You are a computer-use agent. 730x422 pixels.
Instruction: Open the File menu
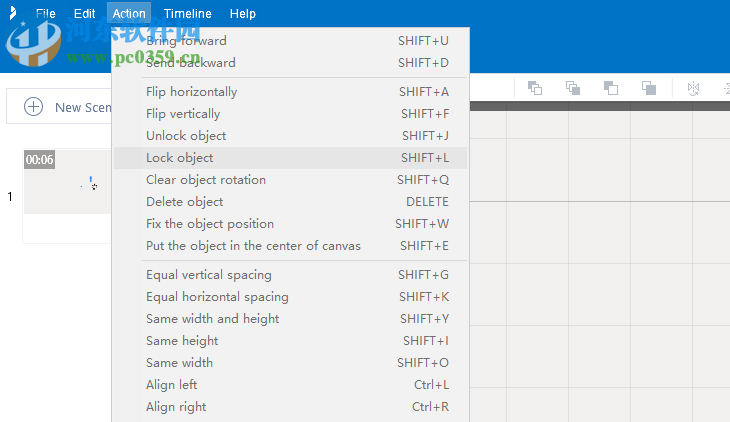(x=45, y=14)
